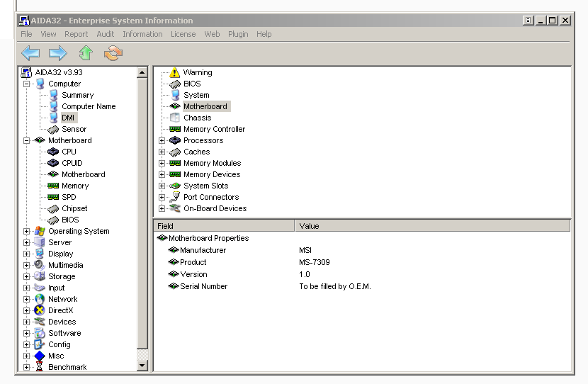Expand the Processors node
Screen dimensions: 588x384
point(162,140)
